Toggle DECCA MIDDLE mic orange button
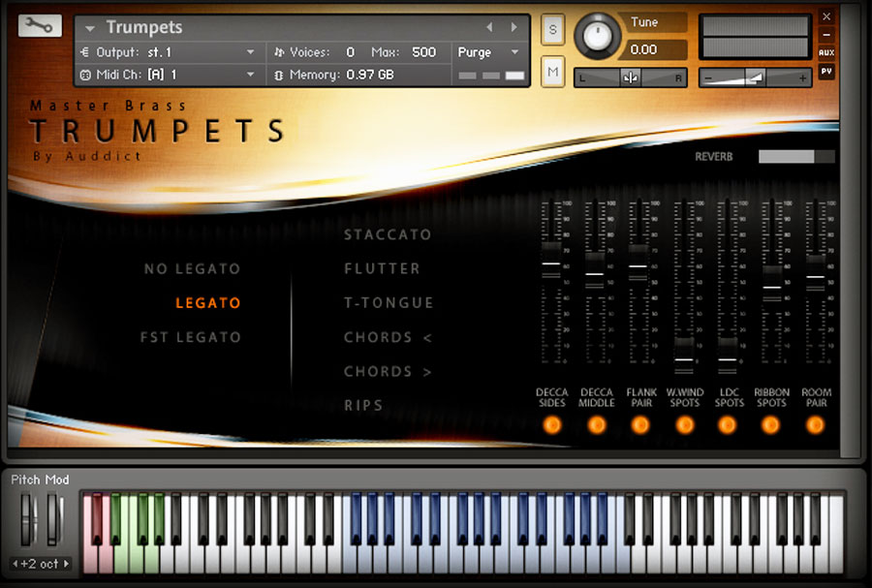This screenshot has height=588, width=872. (x=596, y=425)
